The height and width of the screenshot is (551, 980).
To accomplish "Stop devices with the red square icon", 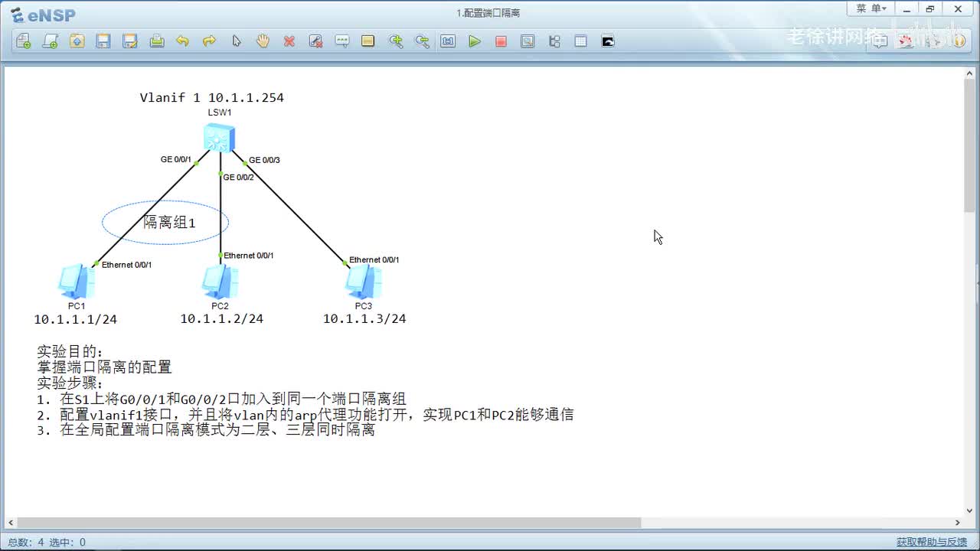I will (x=501, y=41).
